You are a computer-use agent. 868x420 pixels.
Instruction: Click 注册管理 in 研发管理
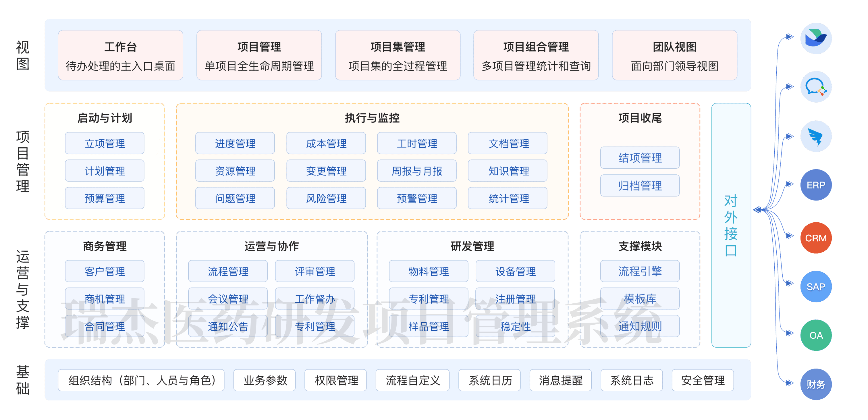click(515, 299)
